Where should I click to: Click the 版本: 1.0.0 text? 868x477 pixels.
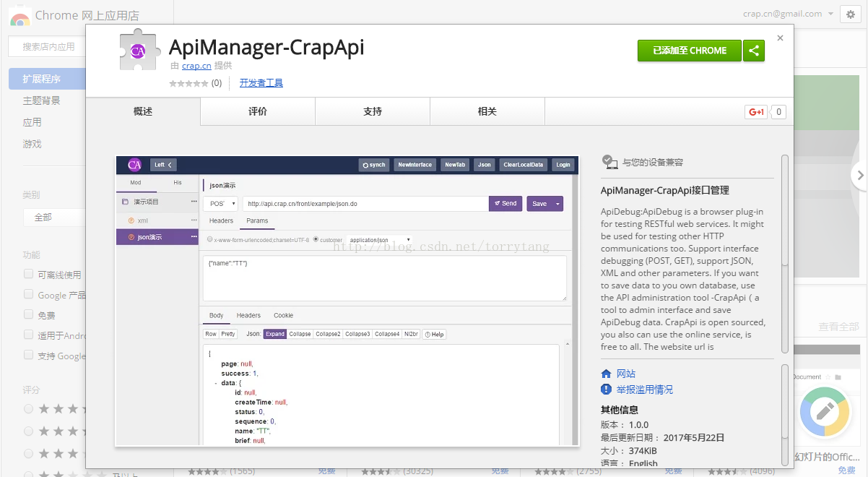(625, 425)
